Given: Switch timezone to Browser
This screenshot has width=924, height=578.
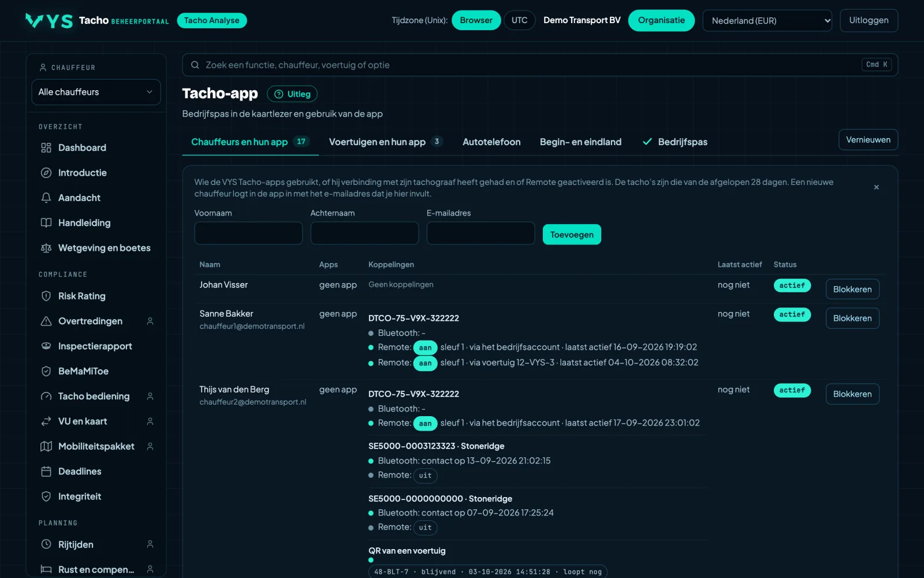Looking at the screenshot, I should point(476,20).
